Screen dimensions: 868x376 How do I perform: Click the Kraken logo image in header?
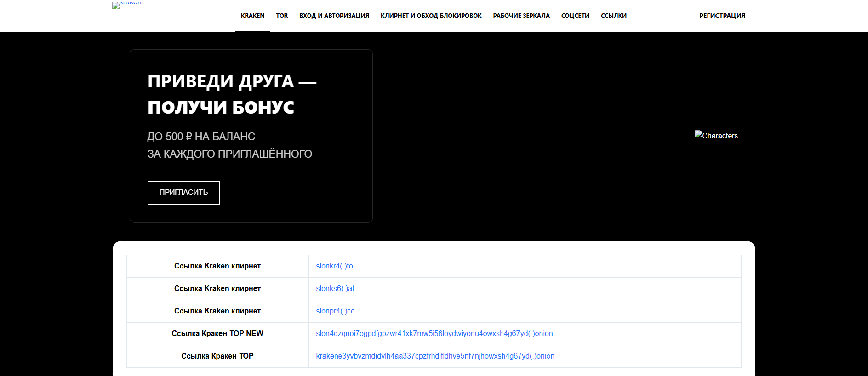pyautogui.click(x=127, y=5)
